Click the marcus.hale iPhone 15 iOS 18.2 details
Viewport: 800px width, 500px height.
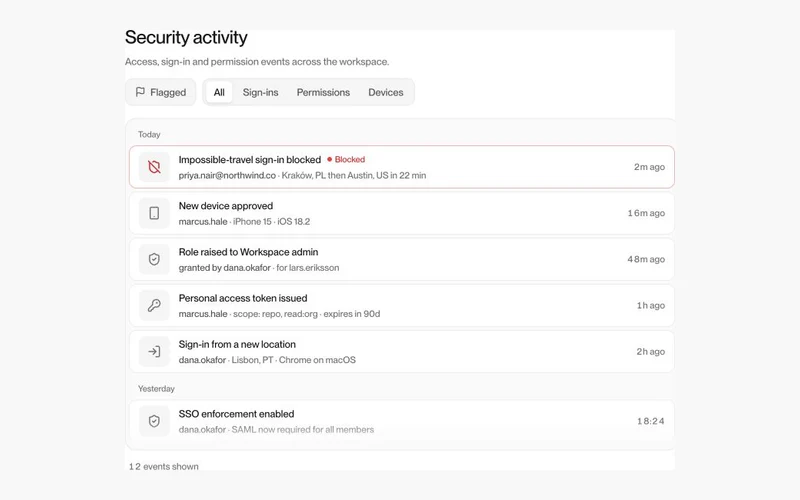[244, 221]
